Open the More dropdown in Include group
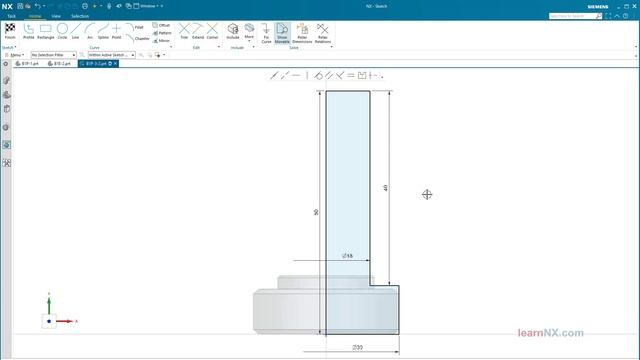The height and width of the screenshot is (360, 640). (x=249, y=32)
